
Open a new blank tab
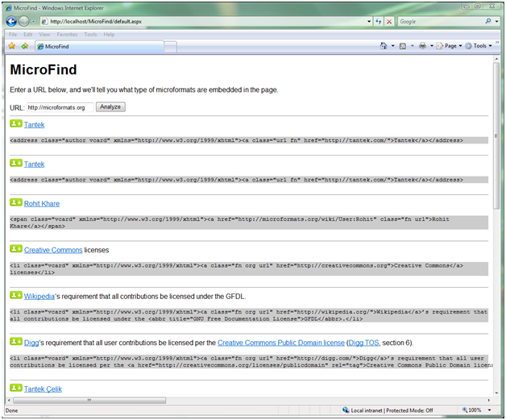click(x=170, y=47)
